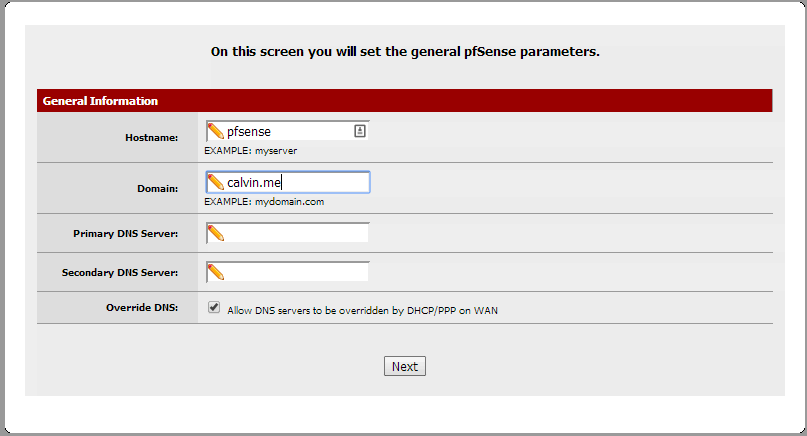
Task: Click the pencil icon in Hostname field
Action: (216, 131)
